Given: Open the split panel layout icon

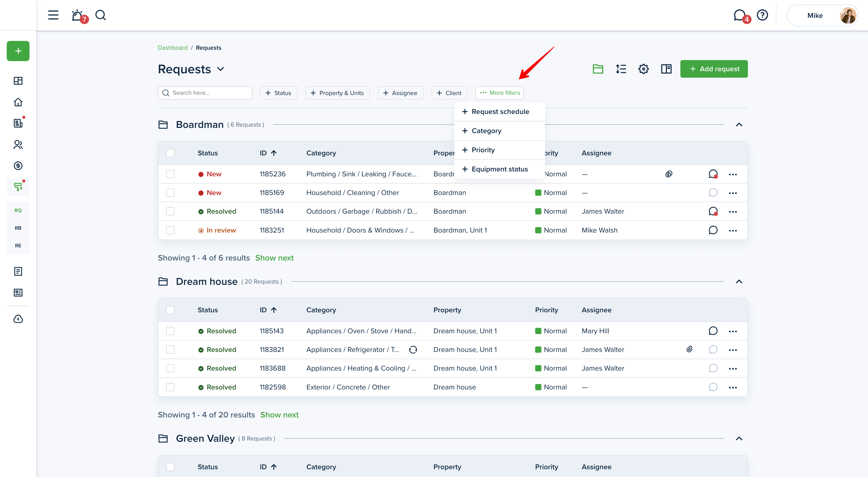Looking at the screenshot, I should coord(666,69).
